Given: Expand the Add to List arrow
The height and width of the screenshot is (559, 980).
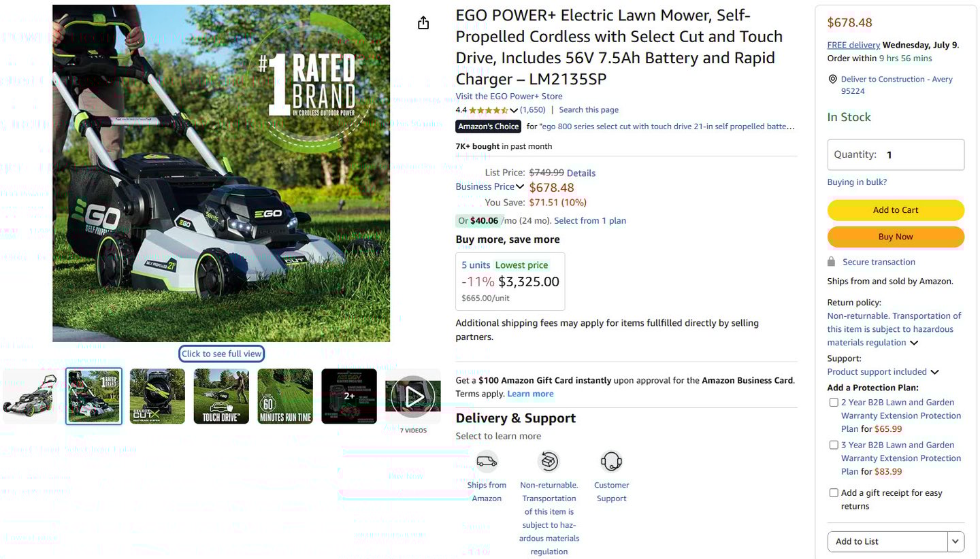Looking at the screenshot, I should point(955,542).
